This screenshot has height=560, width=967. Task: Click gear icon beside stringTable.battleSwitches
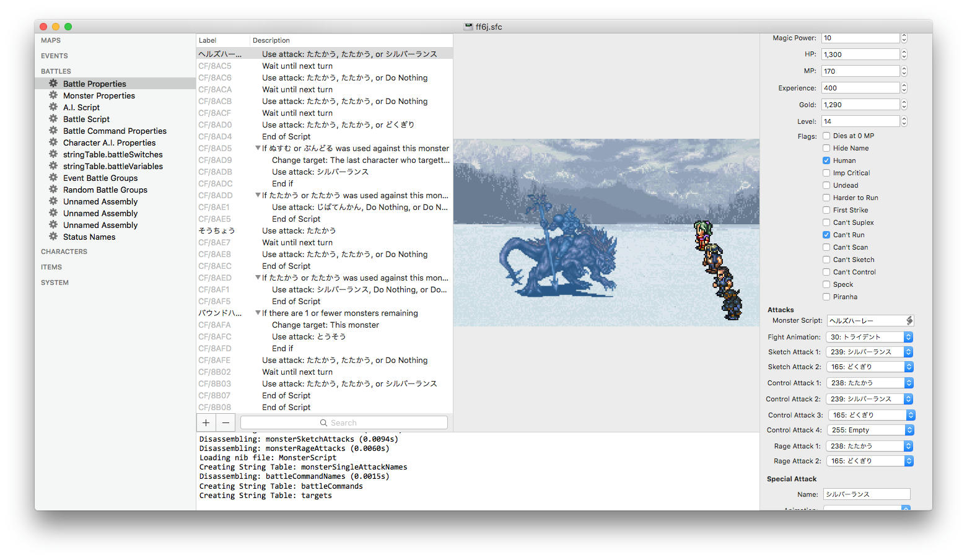coord(53,154)
